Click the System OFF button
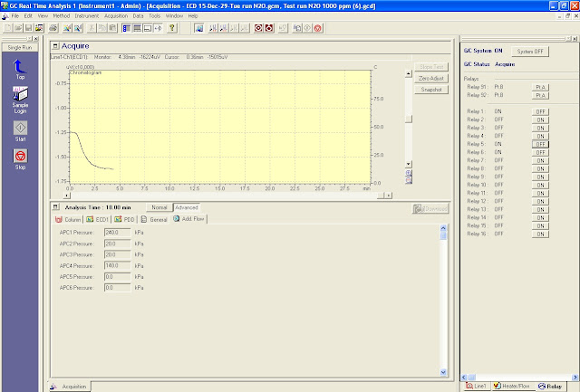580x392 pixels. click(x=530, y=52)
